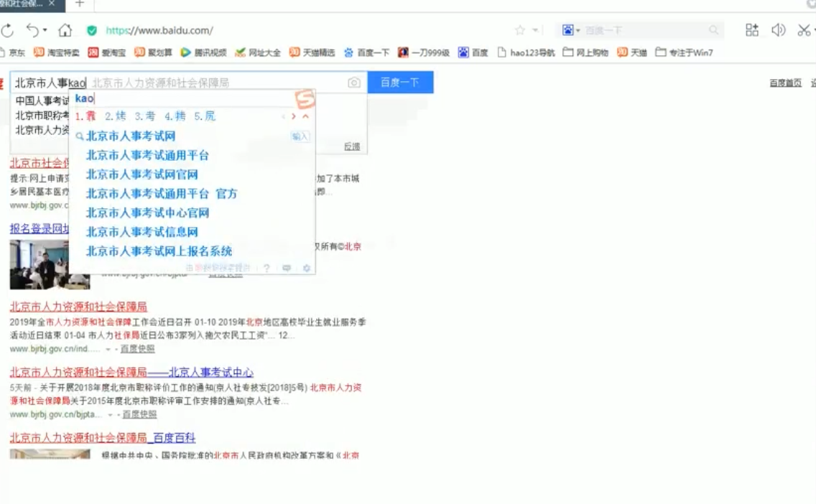Expand the dropdown beside the star icon
This screenshot has height=504, width=816.
tap(535, 30)
